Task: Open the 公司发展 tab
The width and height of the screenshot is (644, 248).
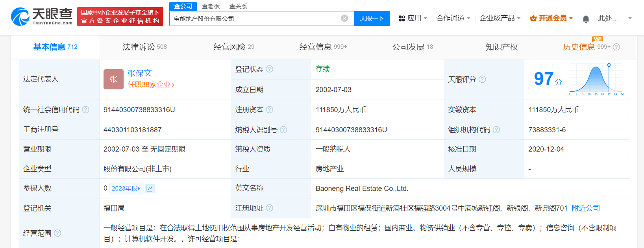Action: pos(413,47)
